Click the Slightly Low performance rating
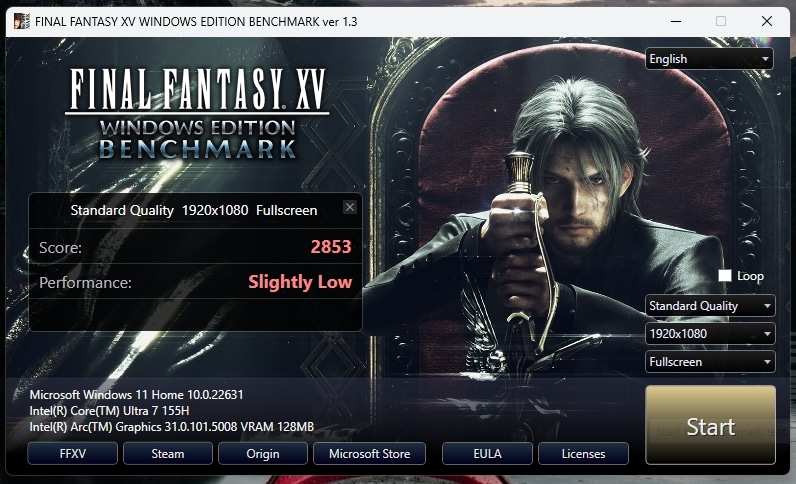The width and height of the screenshot is (796, 484). (300, 282)
